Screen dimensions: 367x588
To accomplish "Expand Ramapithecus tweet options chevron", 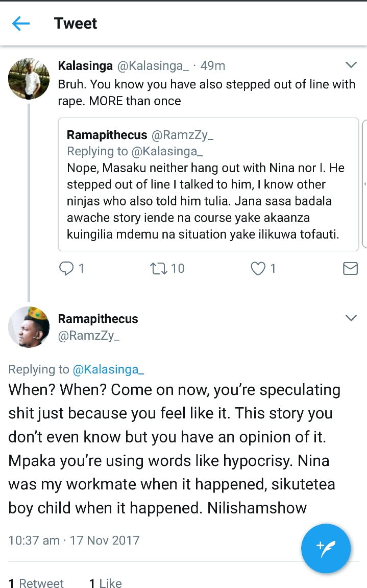I will pos(351,318).
